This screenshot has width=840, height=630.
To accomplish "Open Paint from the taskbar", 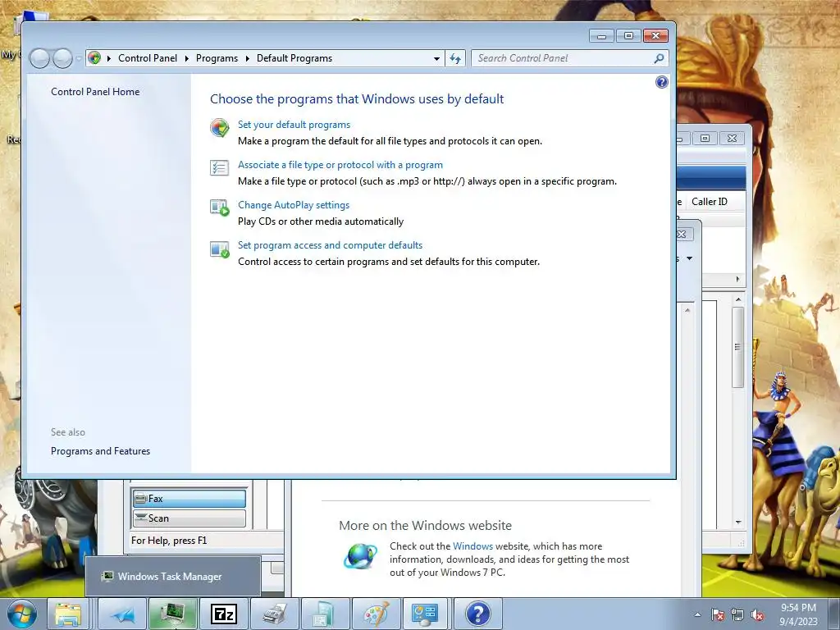I will click(377, 614).
